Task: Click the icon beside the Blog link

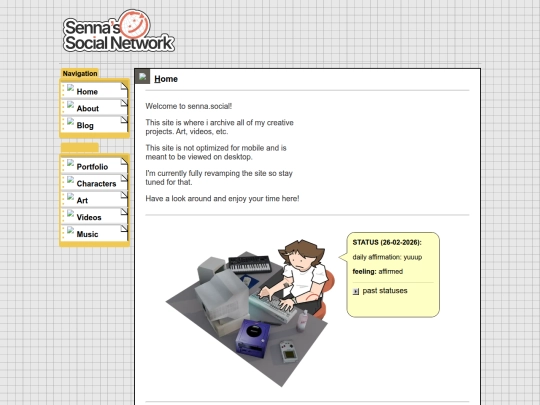Action: [x=71, y=122]
